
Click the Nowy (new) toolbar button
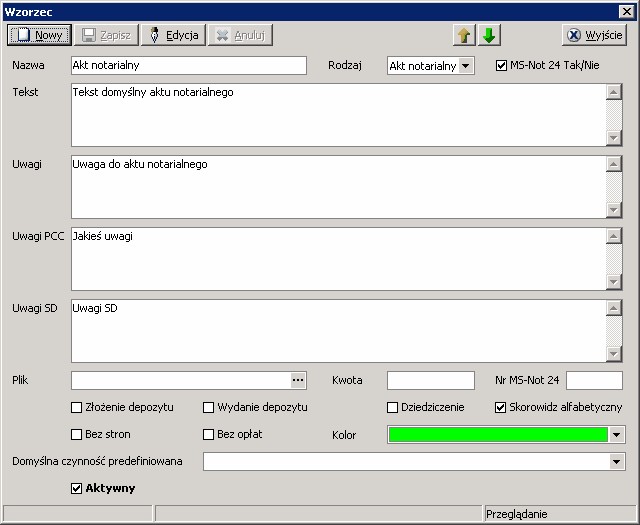click(39, 35)
